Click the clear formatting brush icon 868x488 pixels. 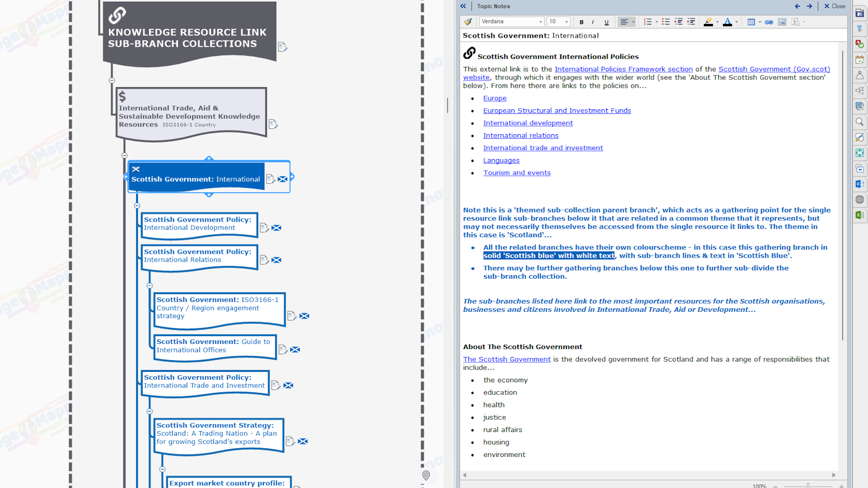point(468,22)
